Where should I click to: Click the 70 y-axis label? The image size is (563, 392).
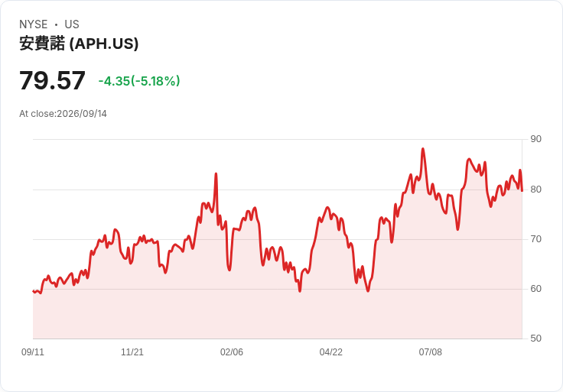pyautogui.click(x=535, y=239)
